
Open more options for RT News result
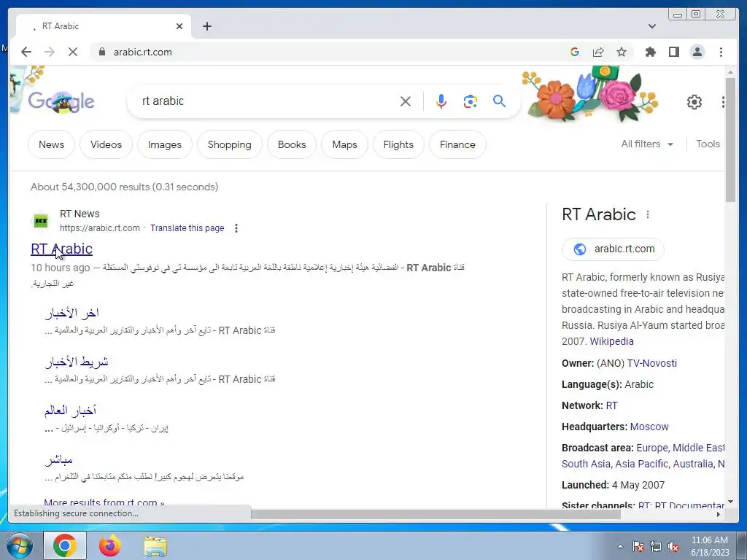click(236, 228)
